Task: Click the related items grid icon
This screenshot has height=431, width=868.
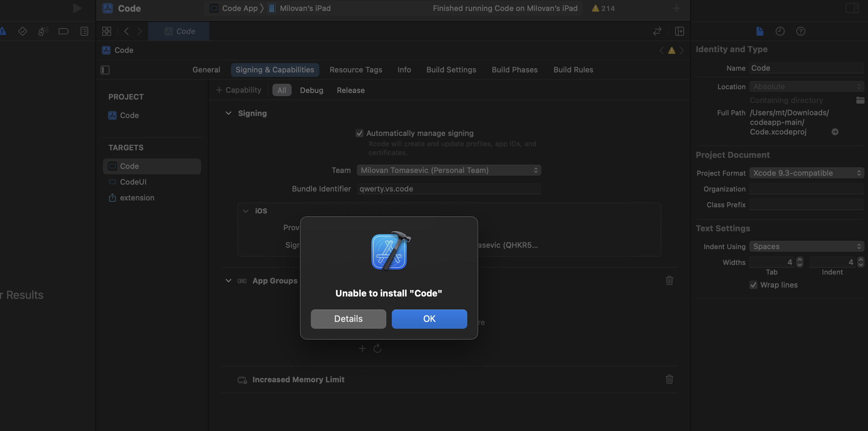Action: (x=107, y=31)
